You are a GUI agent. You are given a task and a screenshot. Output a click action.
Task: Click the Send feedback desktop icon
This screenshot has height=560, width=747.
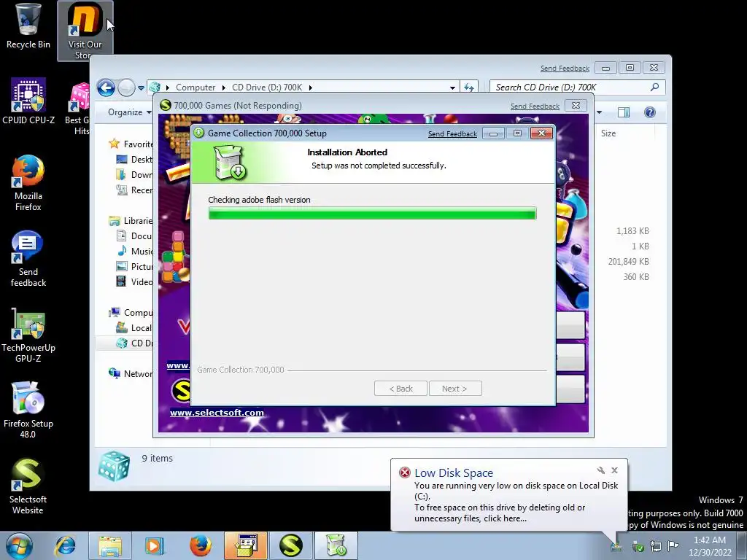click(28, 259)
